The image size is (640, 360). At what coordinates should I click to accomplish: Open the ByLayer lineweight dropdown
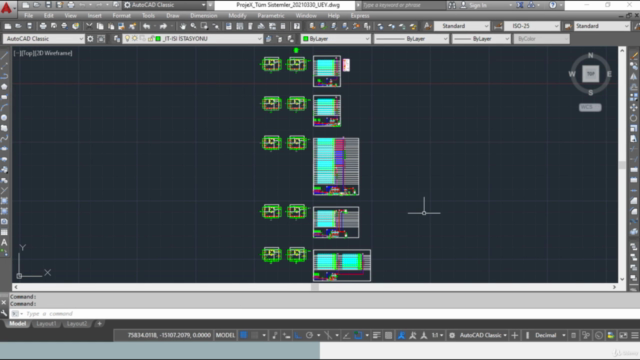481,39
